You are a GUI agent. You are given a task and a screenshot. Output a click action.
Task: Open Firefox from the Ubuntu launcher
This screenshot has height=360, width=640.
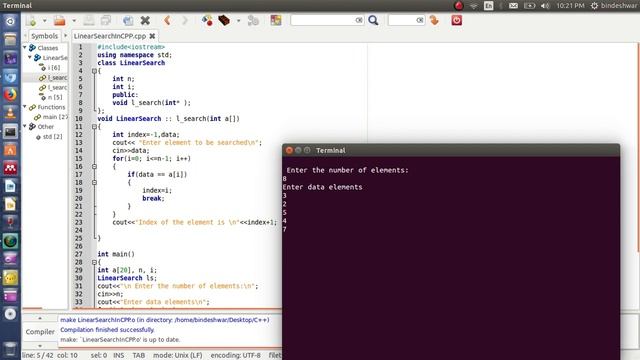click(10, 95)
